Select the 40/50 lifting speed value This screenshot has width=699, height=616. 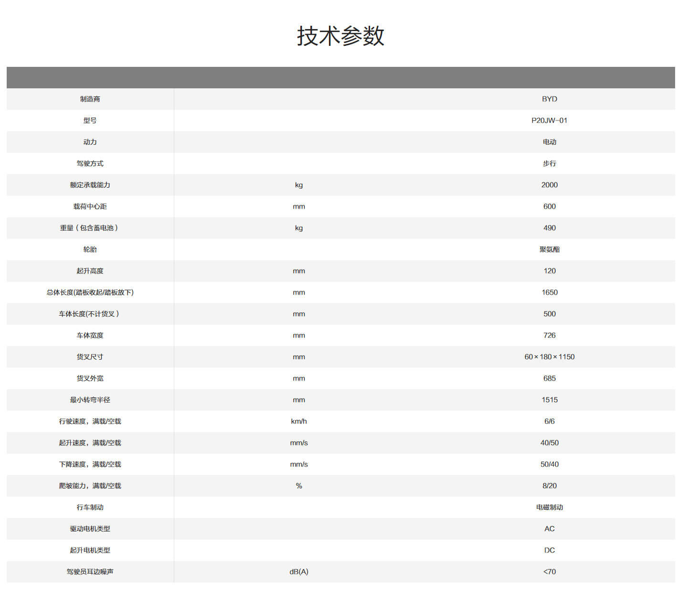click(x=549, y=443)
